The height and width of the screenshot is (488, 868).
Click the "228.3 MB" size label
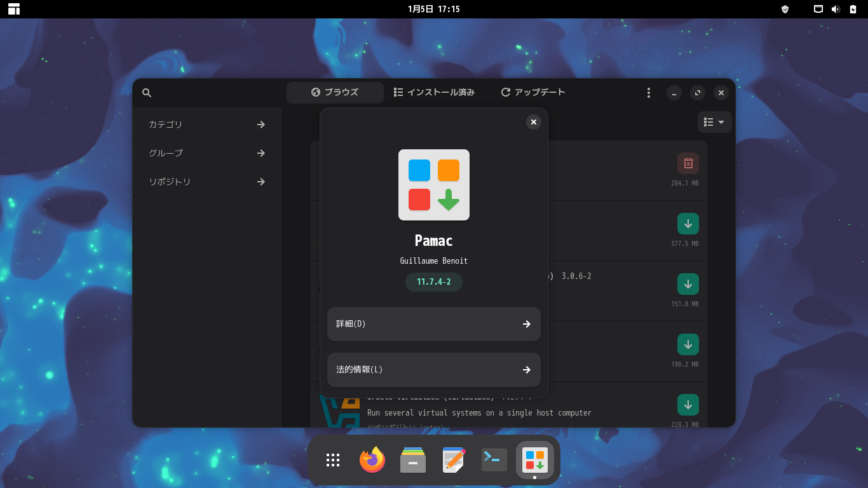pyautogui.click(x=685, y=425)
